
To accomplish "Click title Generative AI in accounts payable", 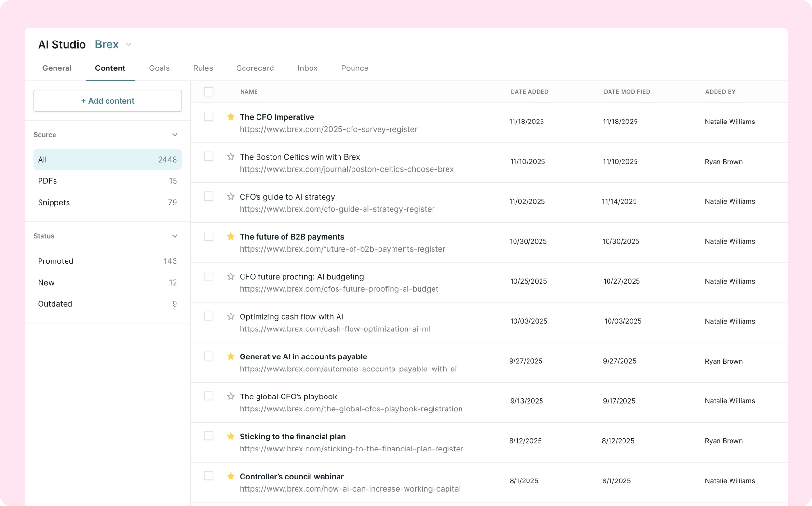I will point(303,356).
